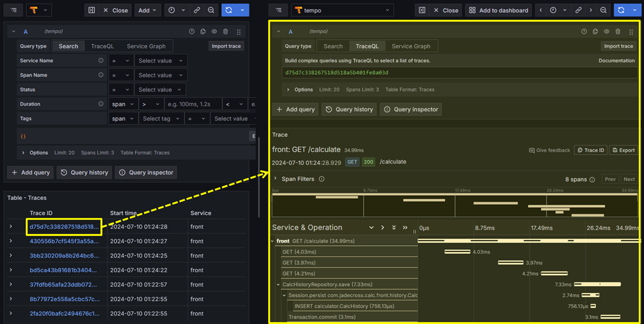The image size is (644, 324).
Task: Switch left pane to Service Graph tab
Action: point(146,46)
